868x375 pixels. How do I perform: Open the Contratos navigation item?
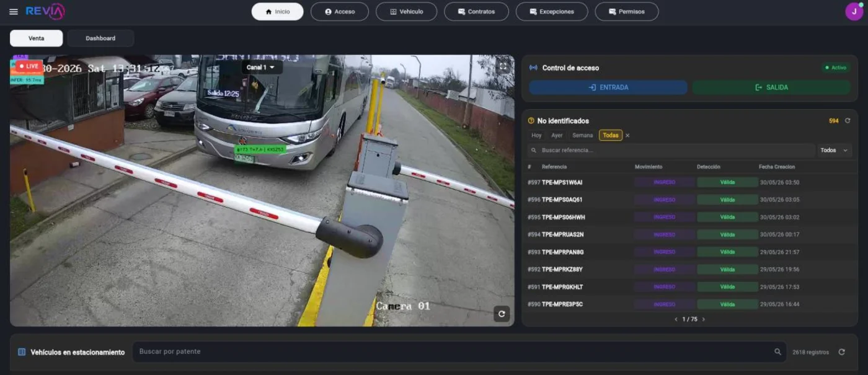(x=476, y=12)
